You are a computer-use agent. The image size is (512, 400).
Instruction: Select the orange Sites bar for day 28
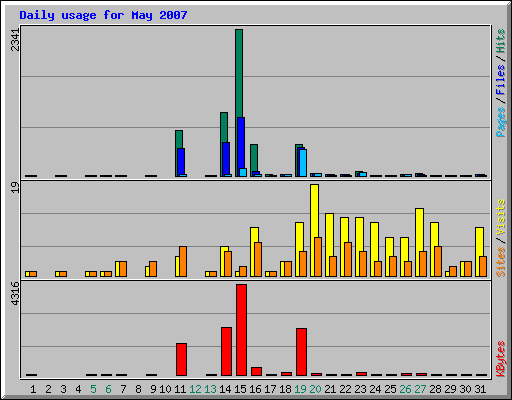coord(438,261)
